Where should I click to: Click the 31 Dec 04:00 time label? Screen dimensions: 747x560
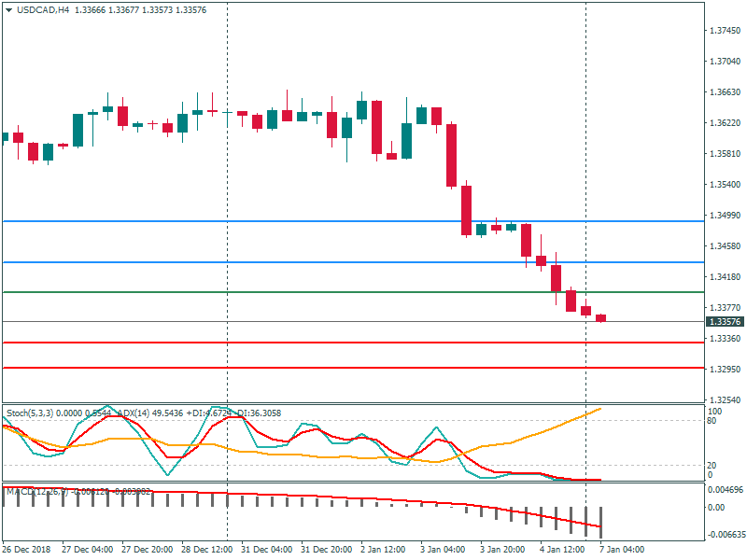coord(267,550)
